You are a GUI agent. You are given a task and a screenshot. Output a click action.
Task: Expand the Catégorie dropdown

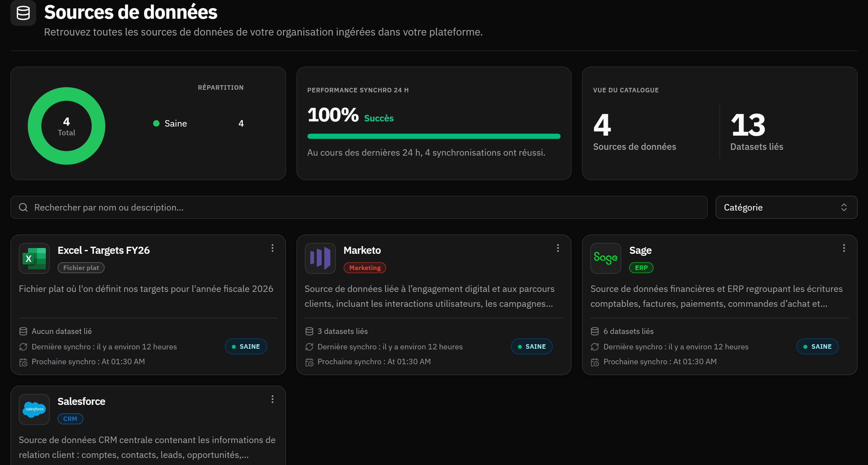coord(786,207)
